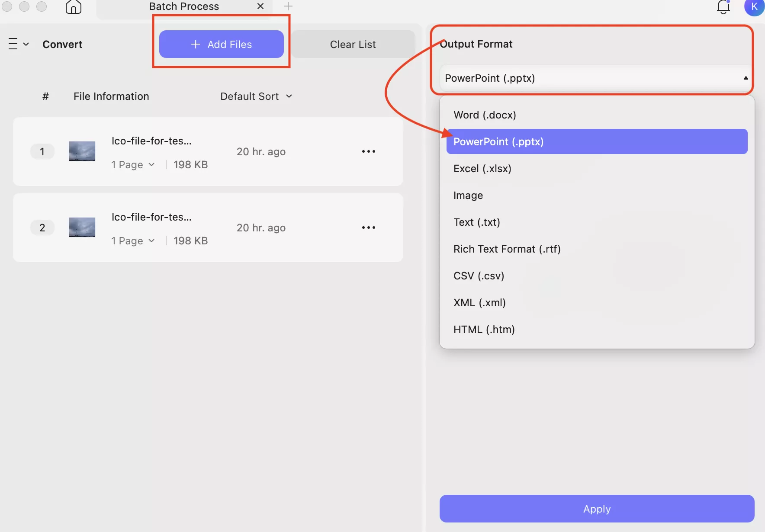Image resolution: width=765 pixels, height=532 pixels.
Task: Select Word (.docx) output format
Action: click(x=485, y=115)
